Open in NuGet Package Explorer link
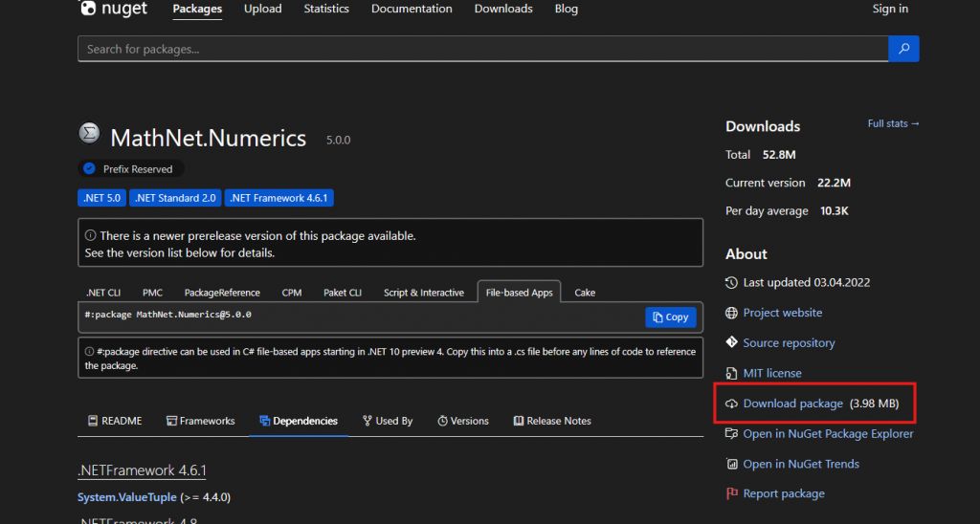This screenshot has width=980, height=524. click(828, 433)
